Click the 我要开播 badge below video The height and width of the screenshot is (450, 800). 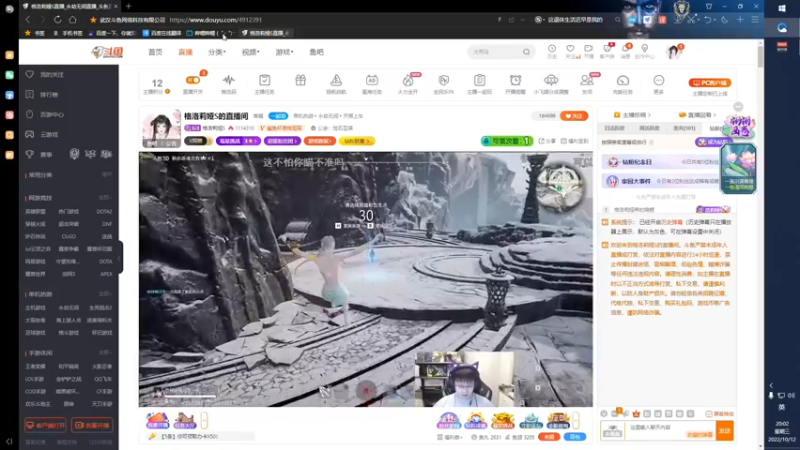pos(157,420)
